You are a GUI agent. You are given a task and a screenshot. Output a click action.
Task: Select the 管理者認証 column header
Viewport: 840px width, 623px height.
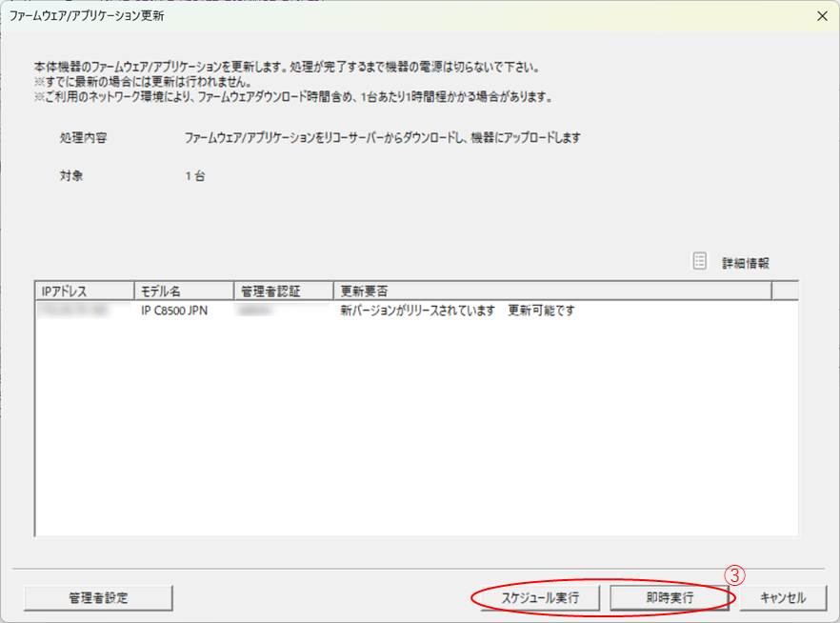[283, 291]
